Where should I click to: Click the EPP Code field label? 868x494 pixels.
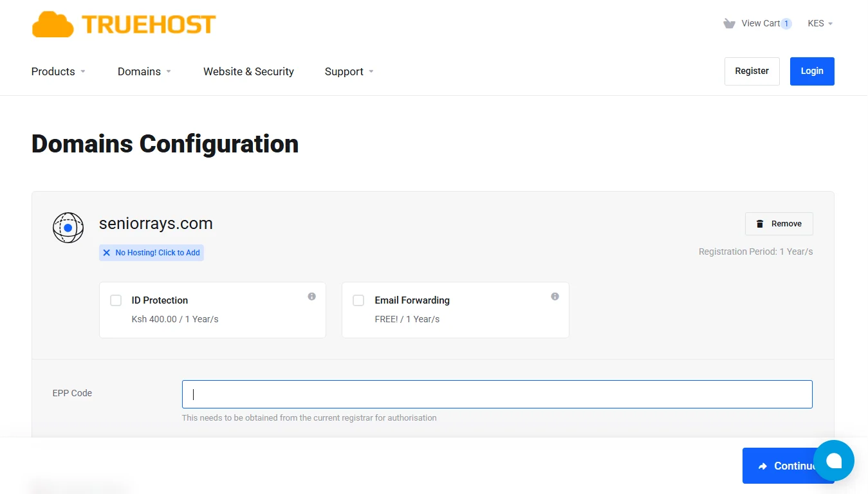tap(72, 393)
